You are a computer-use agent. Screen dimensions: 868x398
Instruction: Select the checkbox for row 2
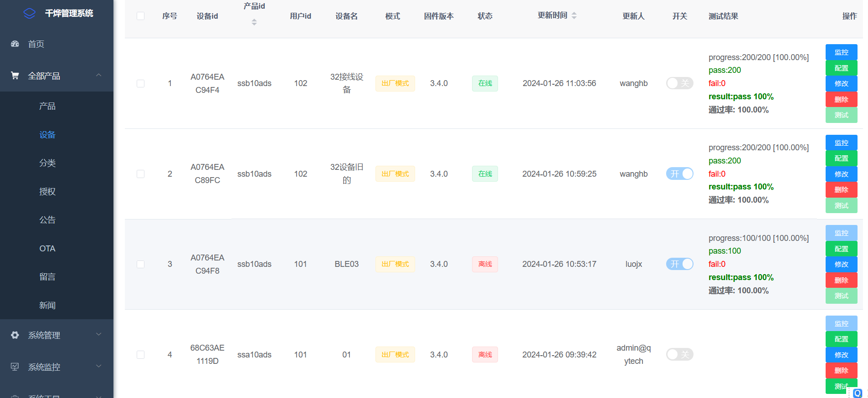click(x=141, y=174)
